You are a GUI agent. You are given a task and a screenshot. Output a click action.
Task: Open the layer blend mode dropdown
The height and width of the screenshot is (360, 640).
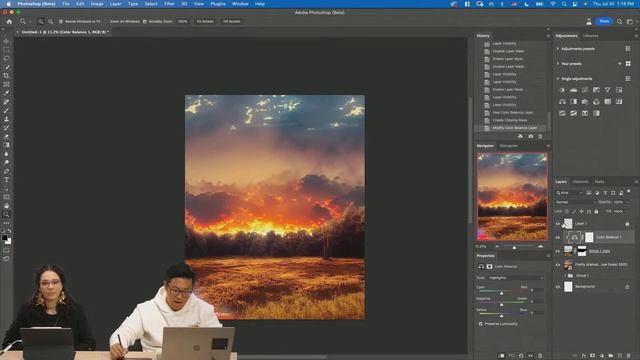click(x=575, y=202)
